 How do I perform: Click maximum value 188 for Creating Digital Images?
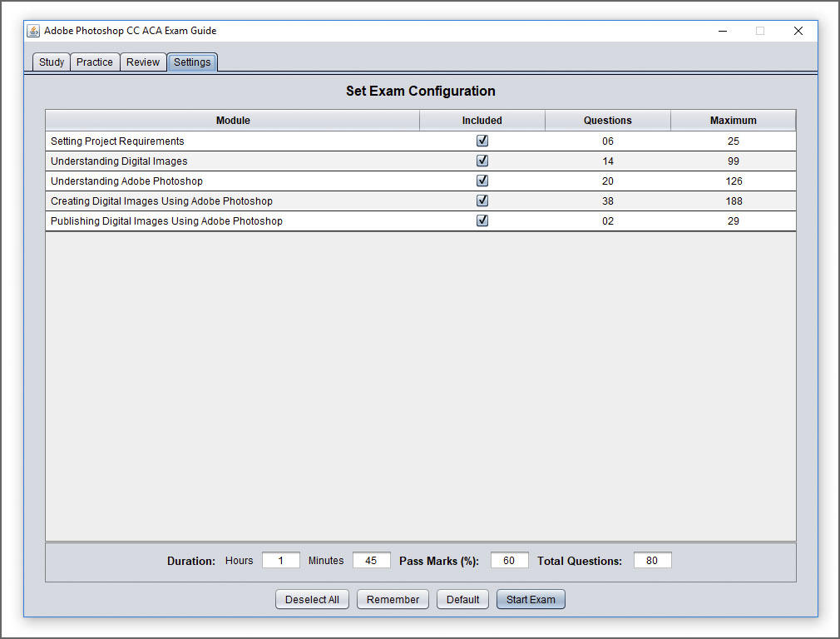point(734,201)
